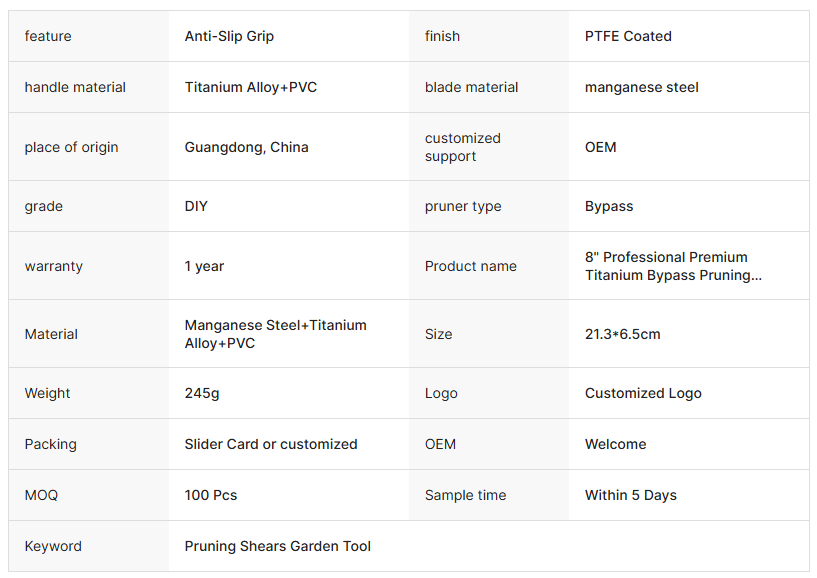
Task: Click the "Slider Card or customized" packing value
Action: 271,444
